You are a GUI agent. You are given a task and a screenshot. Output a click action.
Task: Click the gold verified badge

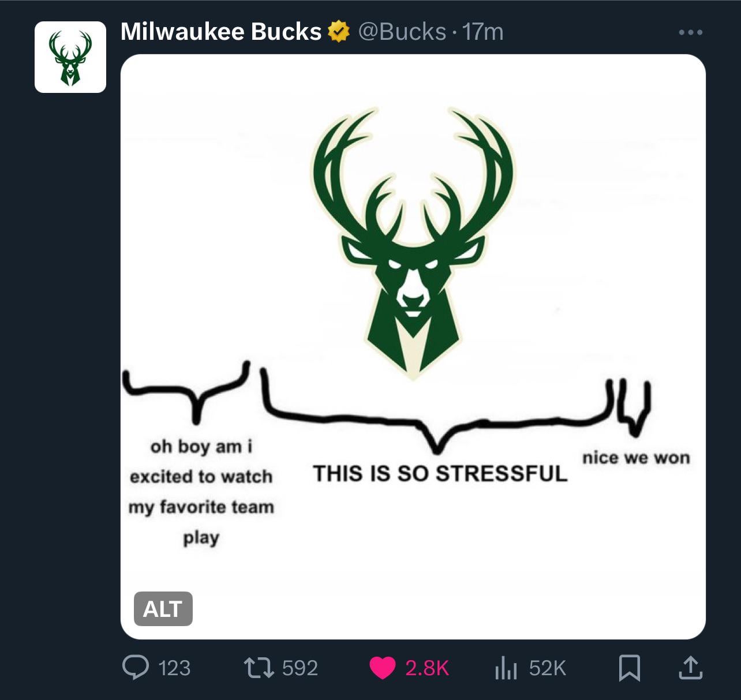pyautogui.click(x=339, y=32)
